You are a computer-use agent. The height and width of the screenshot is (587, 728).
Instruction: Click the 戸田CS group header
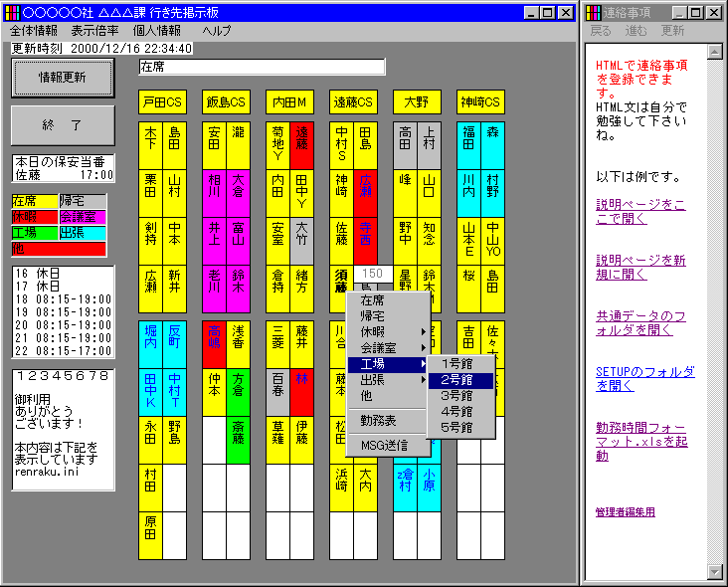pos(162,102)
